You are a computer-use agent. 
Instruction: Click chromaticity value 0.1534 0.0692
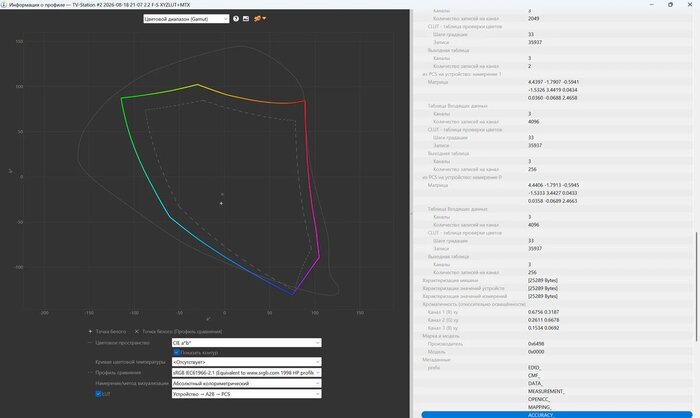543,328
